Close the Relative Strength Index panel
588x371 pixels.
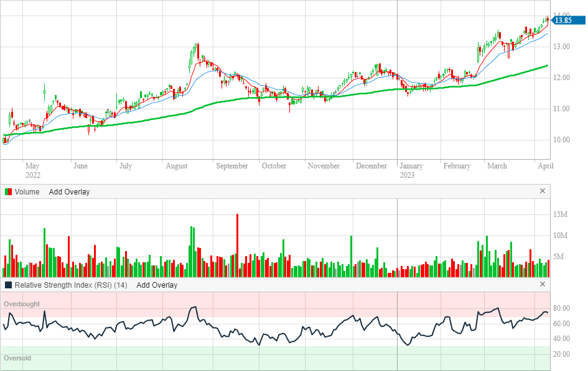coord(542,285)
